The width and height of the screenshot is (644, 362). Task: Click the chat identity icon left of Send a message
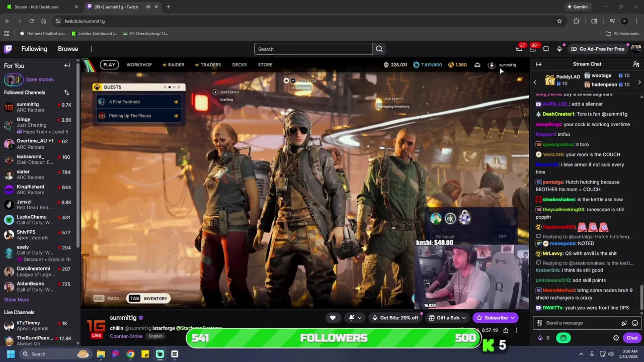(540, 323)
